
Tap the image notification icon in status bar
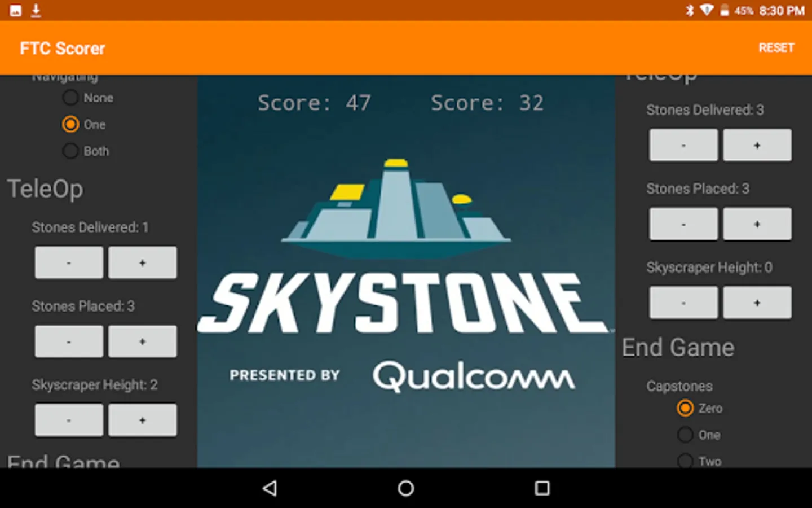click(x=15, y=10)
